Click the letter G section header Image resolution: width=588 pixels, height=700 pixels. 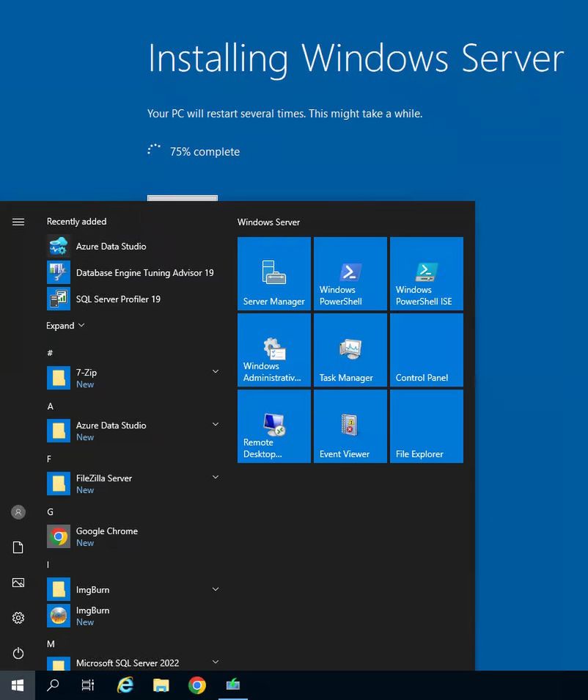[x=50, y=512]
